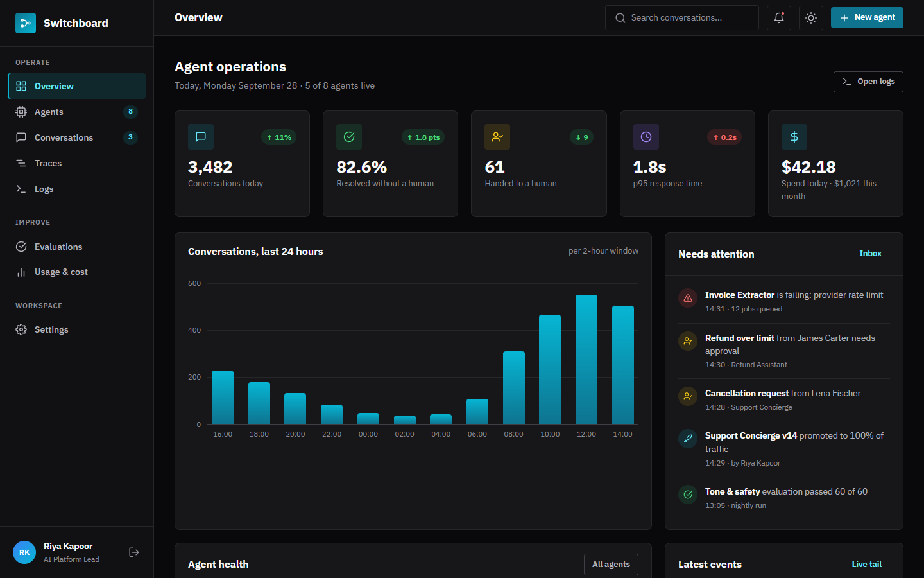Focus the Search conversations field
The height and width of the screenshot is (578, 924).
tap(682, 18)
